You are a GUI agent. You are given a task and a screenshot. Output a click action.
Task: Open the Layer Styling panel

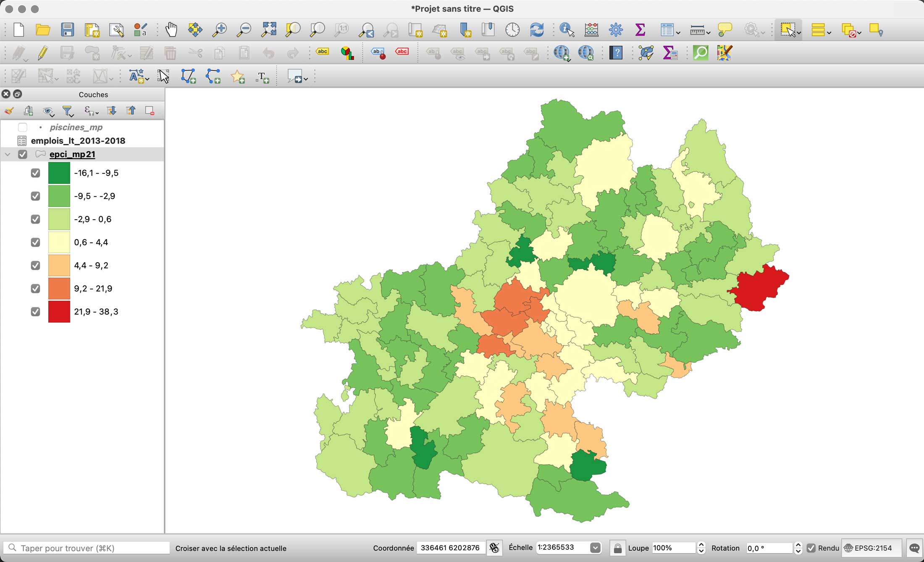8,110
